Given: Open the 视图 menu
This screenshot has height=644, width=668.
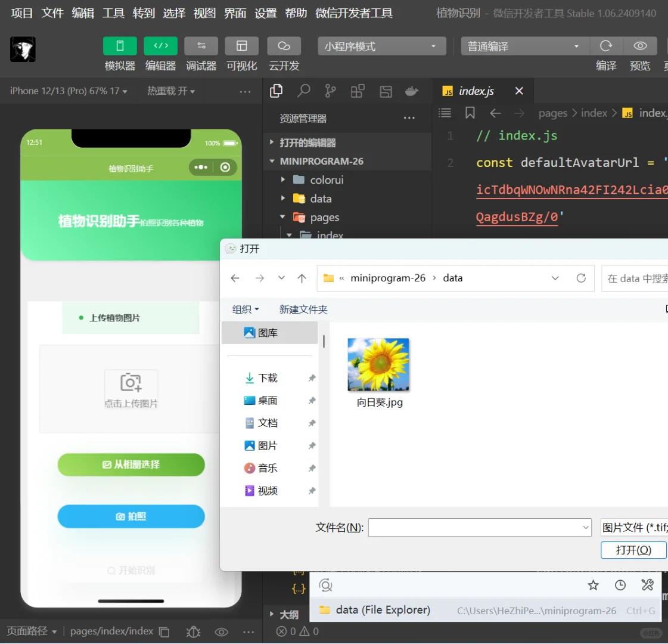Looking at the screenshot, I should tap(204, 13).
